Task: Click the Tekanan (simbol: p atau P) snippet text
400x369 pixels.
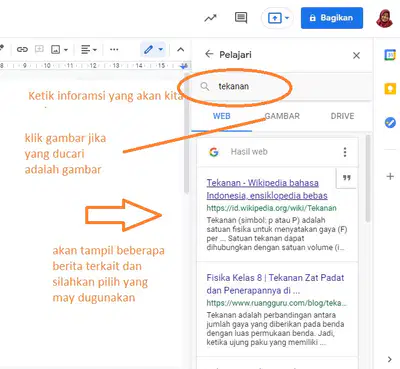Action: coord(277,234)
